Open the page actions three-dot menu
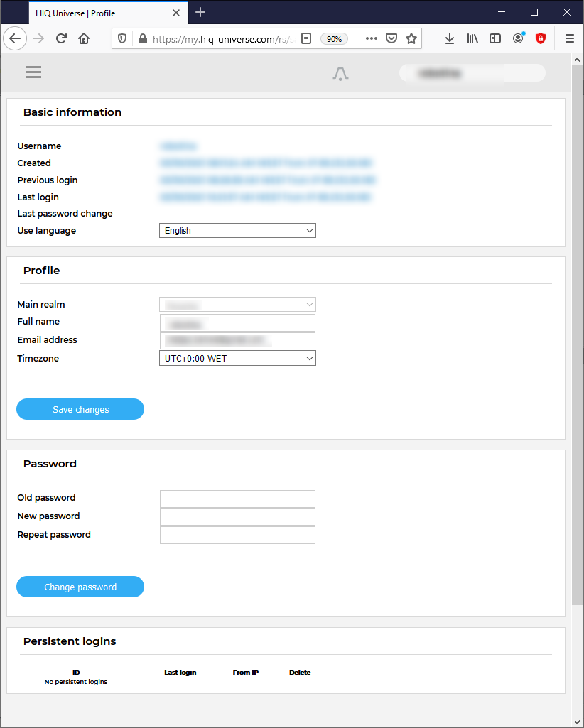This screenshot has width=584, height=728. 371,39
